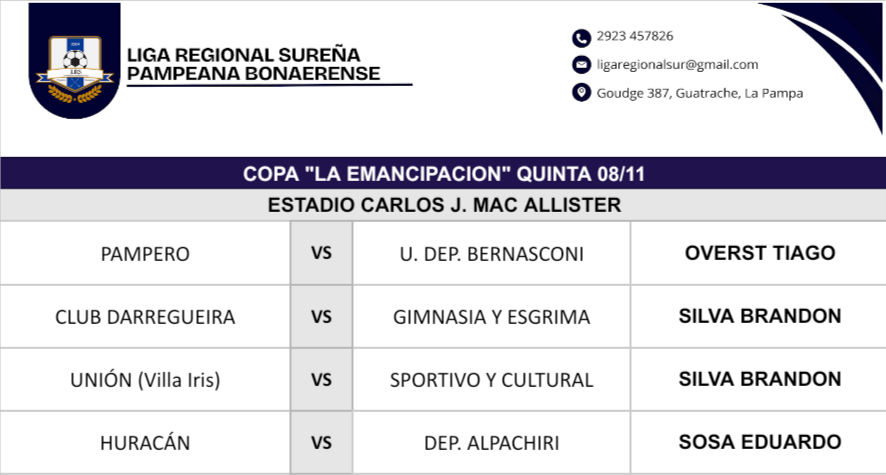
Task: Select the GIMNASIA Y ESGRIMA cell
Action: 491,317
